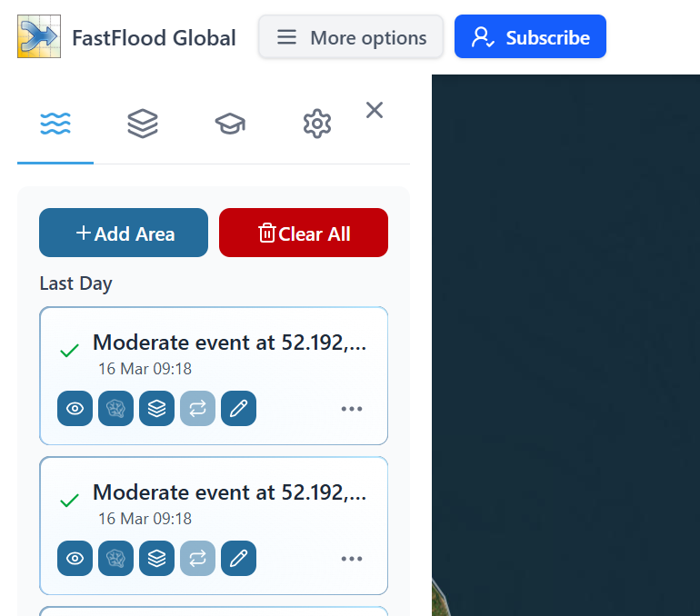Screen dimensions: 700x616
Task: Click the repeat arrows icon on first event
Action: (198, 409)
